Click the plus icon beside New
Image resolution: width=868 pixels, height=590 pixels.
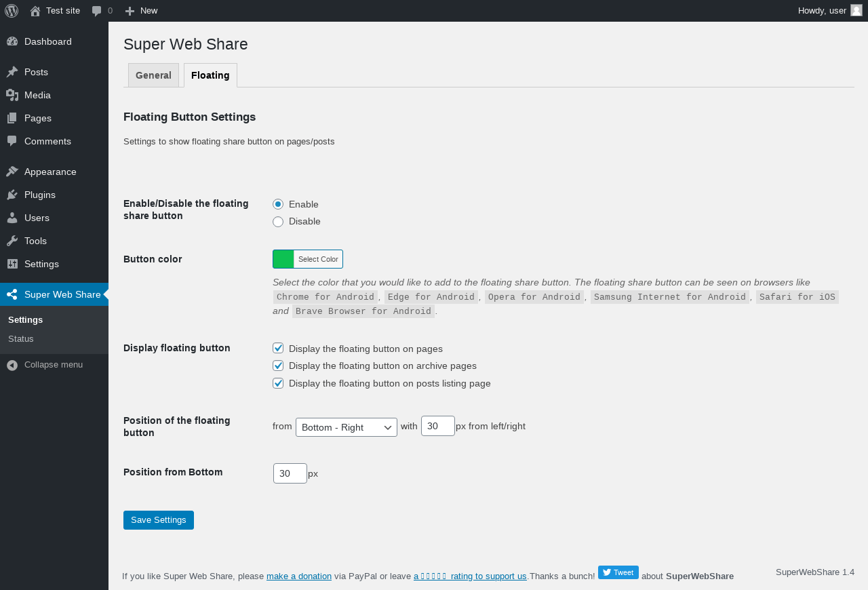point(130,11)
